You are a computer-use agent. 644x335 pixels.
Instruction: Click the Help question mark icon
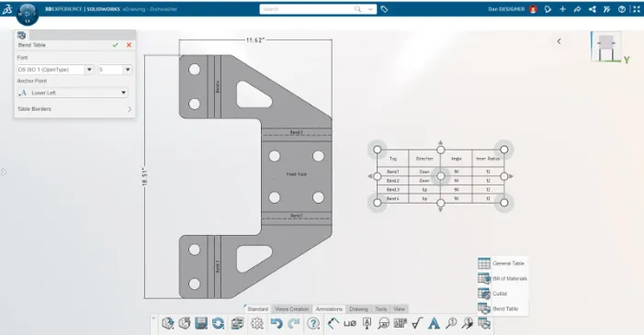click(313, 323)
